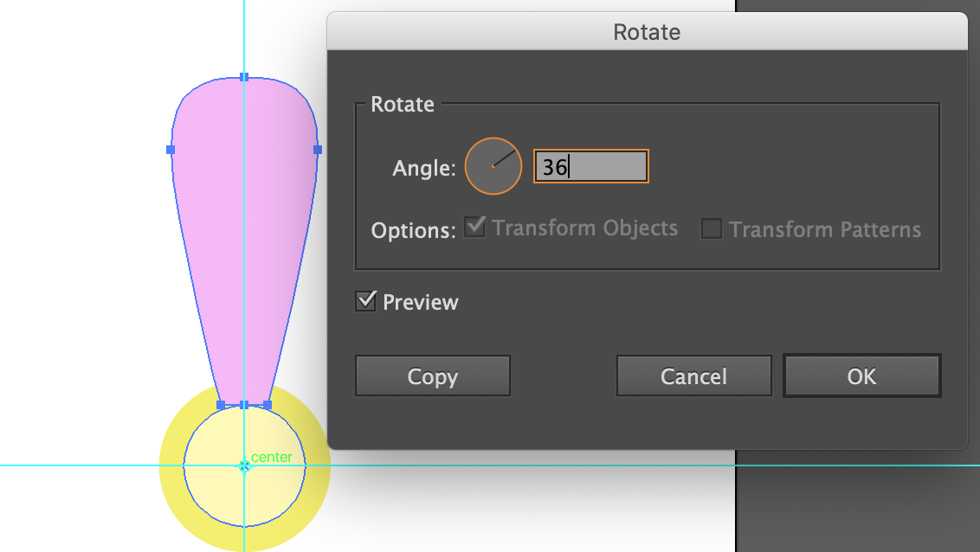
Task: Enable the Transform Patterns checkbox
Action: tap(712, 228)
